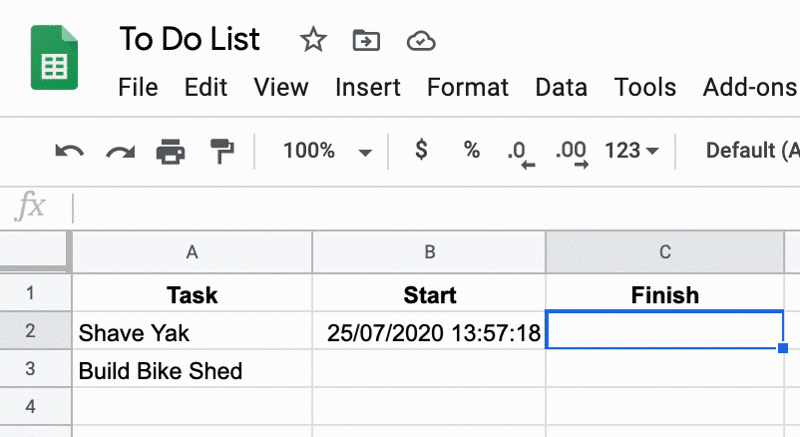
Task: Open the Format menu
Action: tap(467, 87)
